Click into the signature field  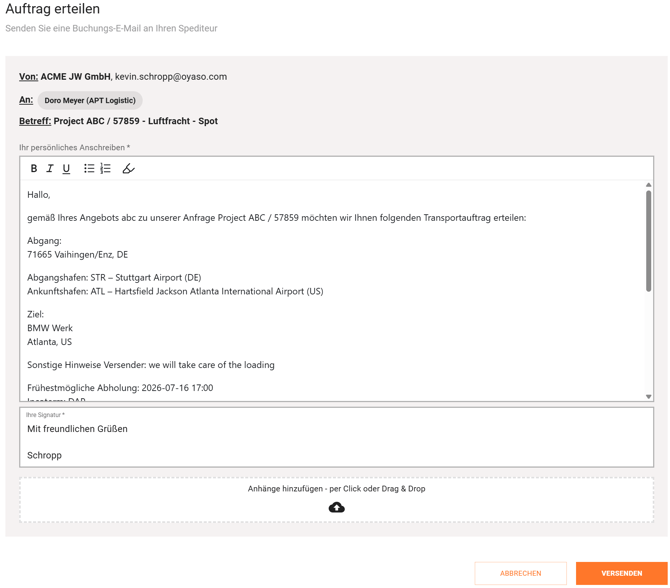click(x=337, y=437)
